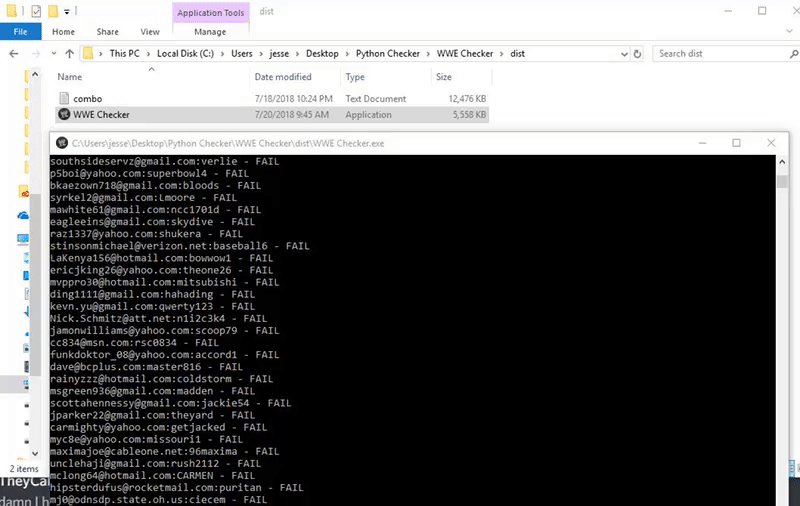This screenshot has width=800, height=506.
Task: Navigate to the Users breadcrumb folder
Action: 242,54
